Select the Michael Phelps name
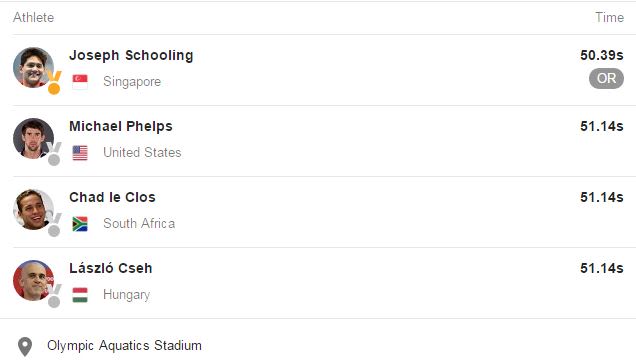The image size is (636, 362). pos(121,126)
